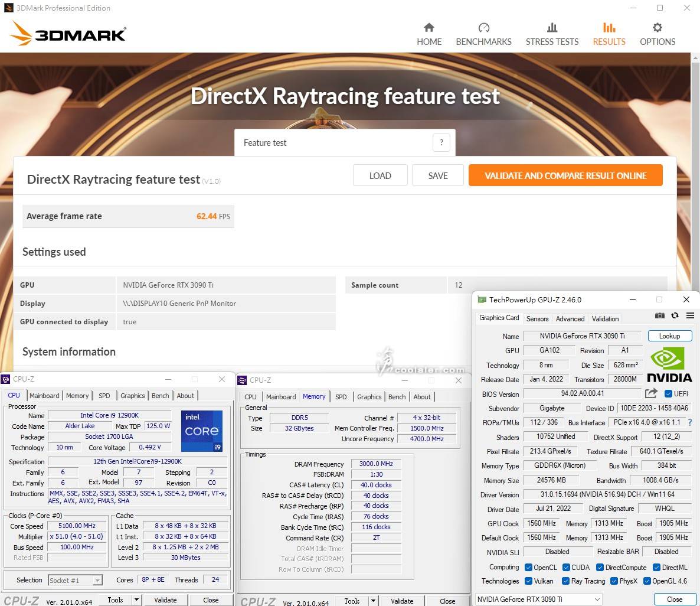Toggle PhysX checkbox
The image size is (700, 606).
tap(614, 581)
